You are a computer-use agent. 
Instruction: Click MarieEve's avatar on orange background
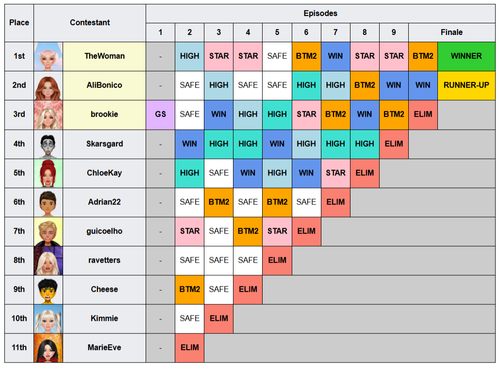[x=48, y=348]
